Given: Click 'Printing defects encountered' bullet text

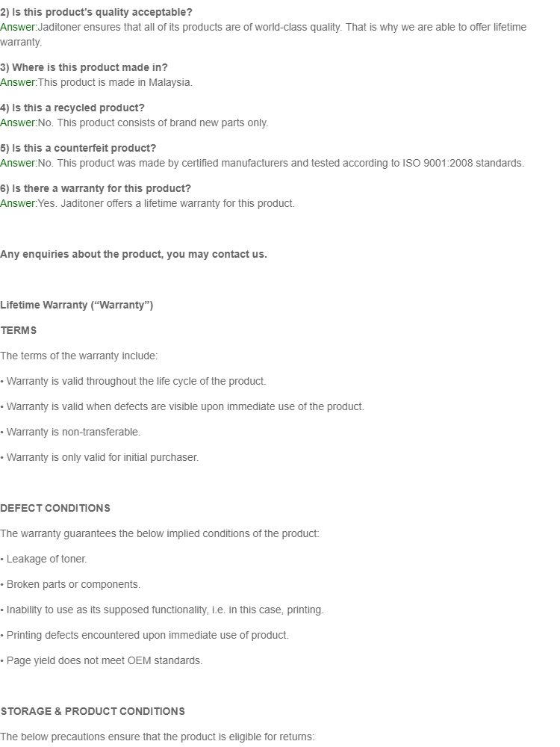Looking at the screenshot, I should pos(144,635).
